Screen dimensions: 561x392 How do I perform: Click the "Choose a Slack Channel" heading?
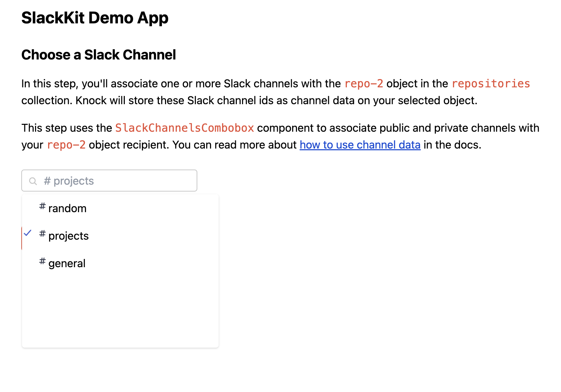[x=99, y=54]
